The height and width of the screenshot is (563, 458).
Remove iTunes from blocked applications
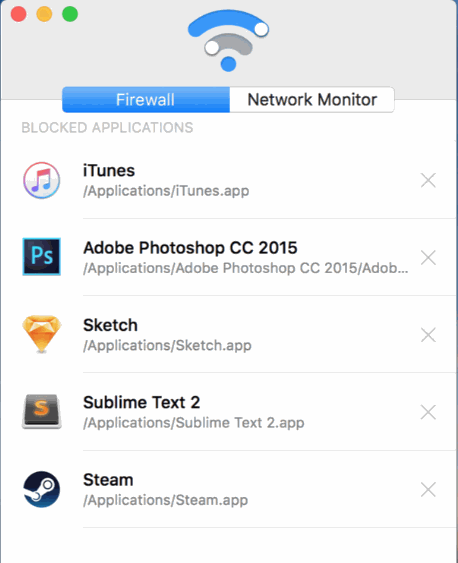point(428,180)
